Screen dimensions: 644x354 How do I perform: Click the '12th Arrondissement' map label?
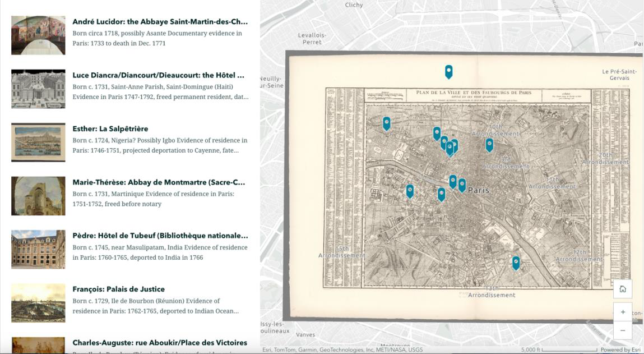click(x=579, y=255)
